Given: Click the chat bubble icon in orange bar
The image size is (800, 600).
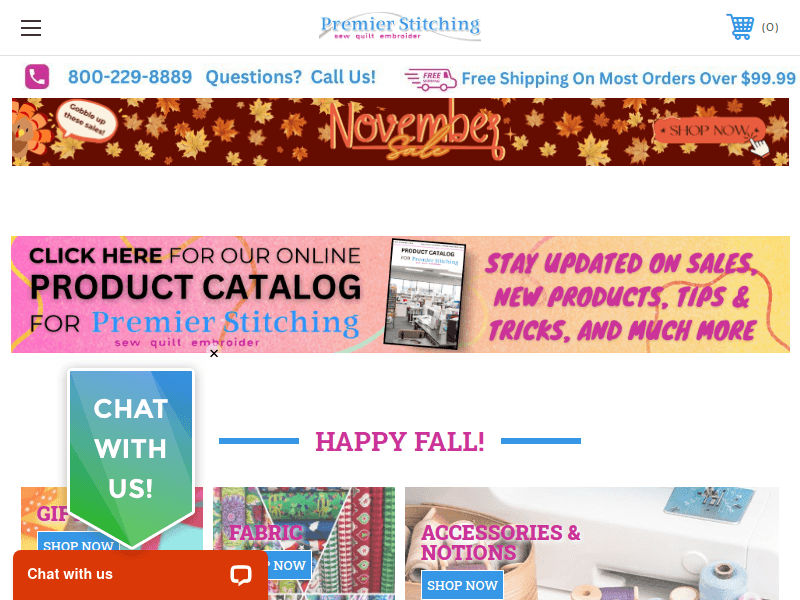Looking at the screenshot, I should pos(240,574).
